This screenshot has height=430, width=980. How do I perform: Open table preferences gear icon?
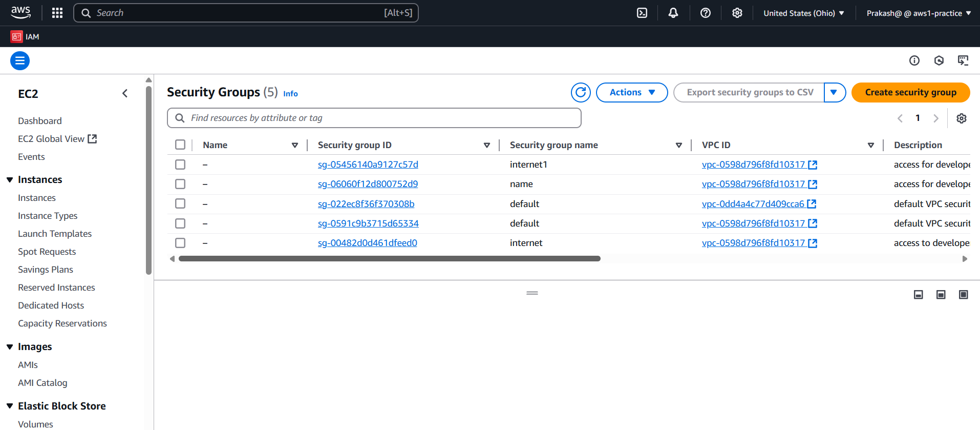pyautogui.click(x=962, y=118)
